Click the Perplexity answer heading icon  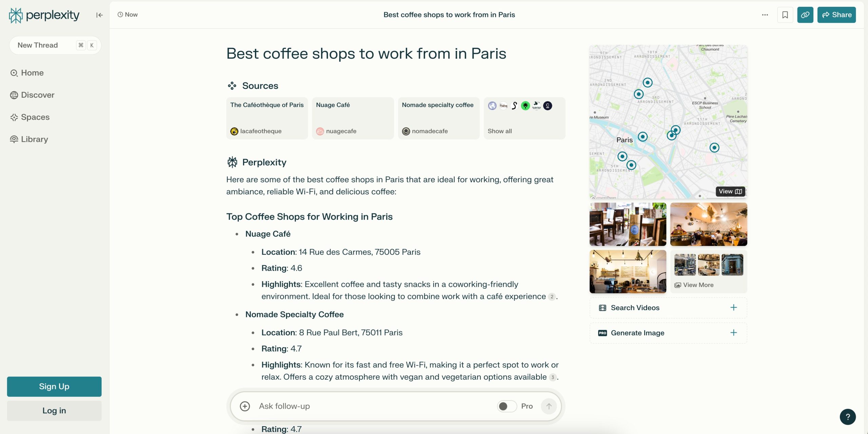pos(232,162)
